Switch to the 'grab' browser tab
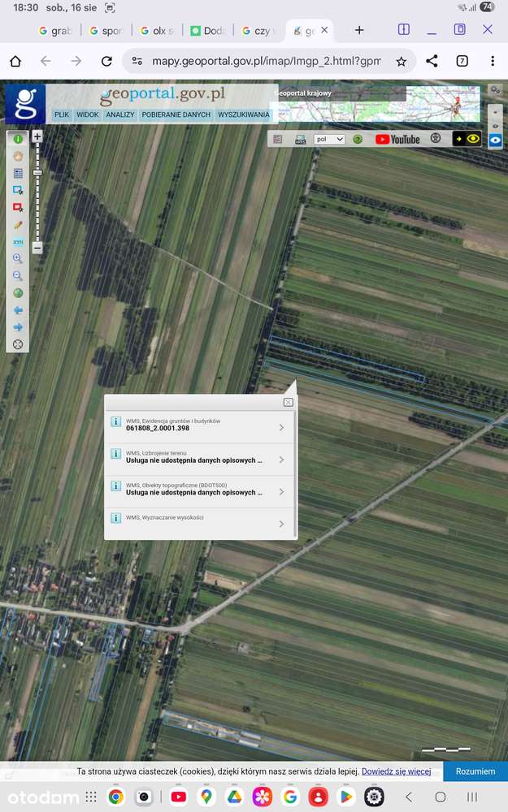Screen dimensions: 508x812 pos(55,31)
